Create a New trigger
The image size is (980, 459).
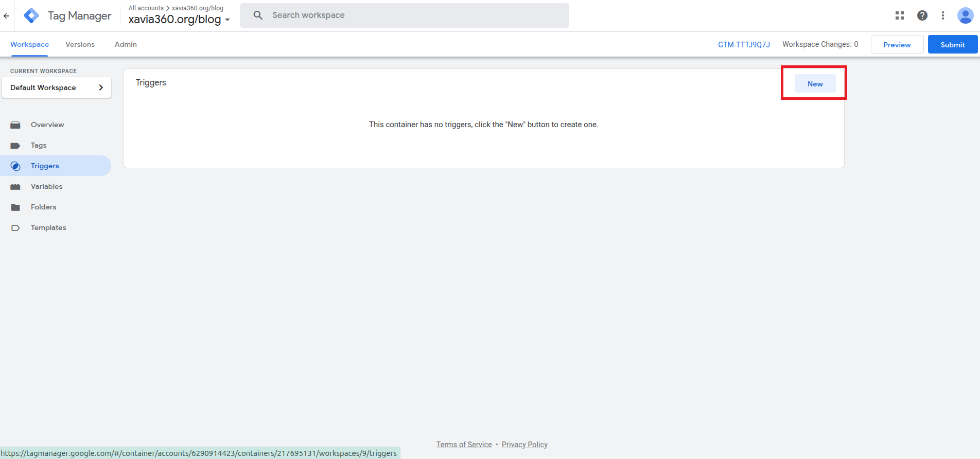[x=815, y=84]
